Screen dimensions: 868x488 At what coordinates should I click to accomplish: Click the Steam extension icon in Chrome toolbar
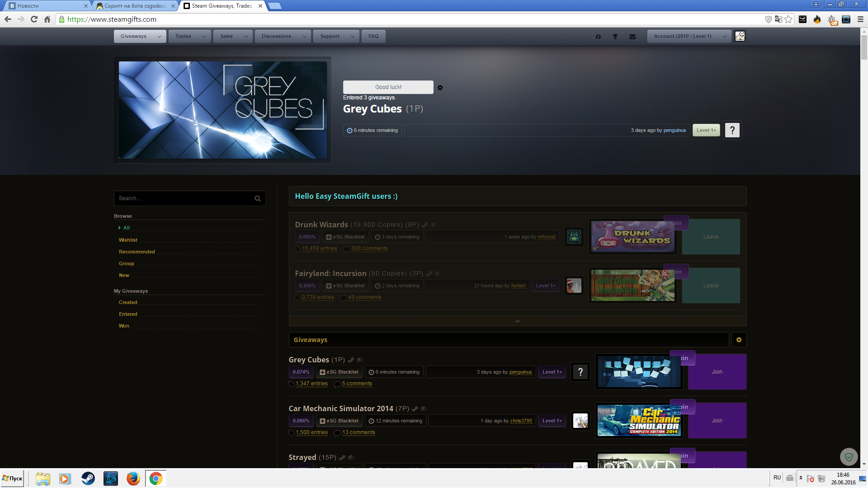click(x=802, y=19)
